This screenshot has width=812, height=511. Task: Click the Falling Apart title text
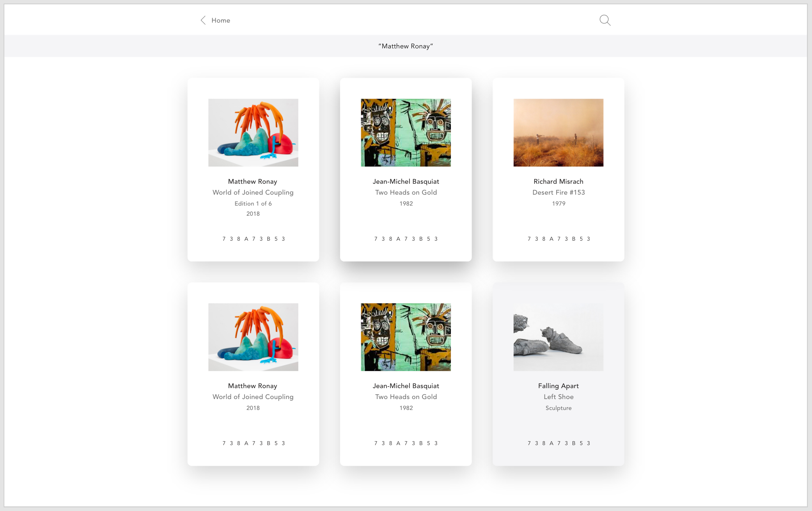pyautogui.click(x=558, y=386)
